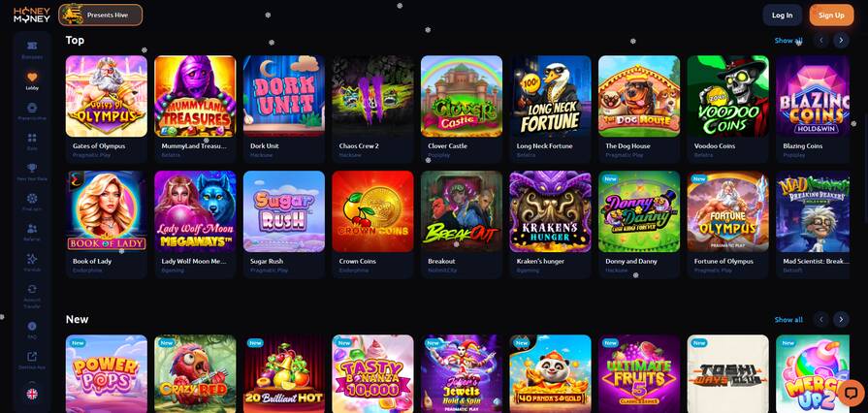The height and width of the screenshot is (413, 868).
Task: Open the UK flag language selector
Action: 32,394
